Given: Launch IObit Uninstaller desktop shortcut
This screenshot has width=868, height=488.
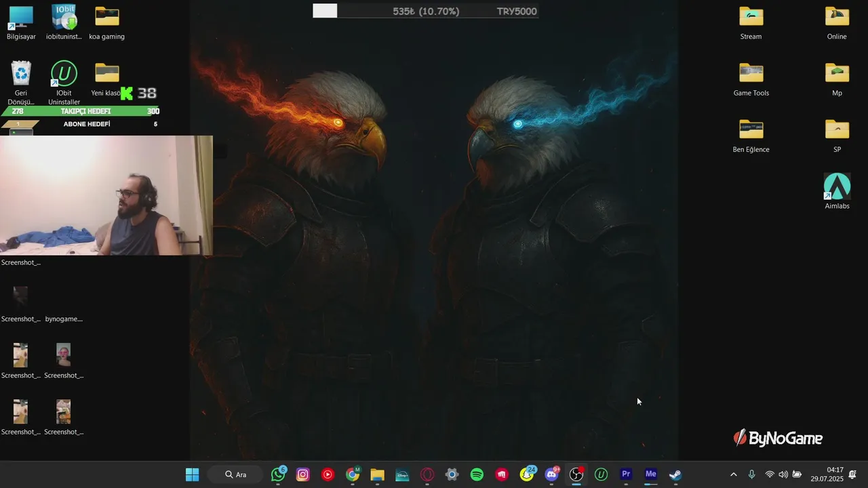Looking at the screenshot, I should 64,83.
